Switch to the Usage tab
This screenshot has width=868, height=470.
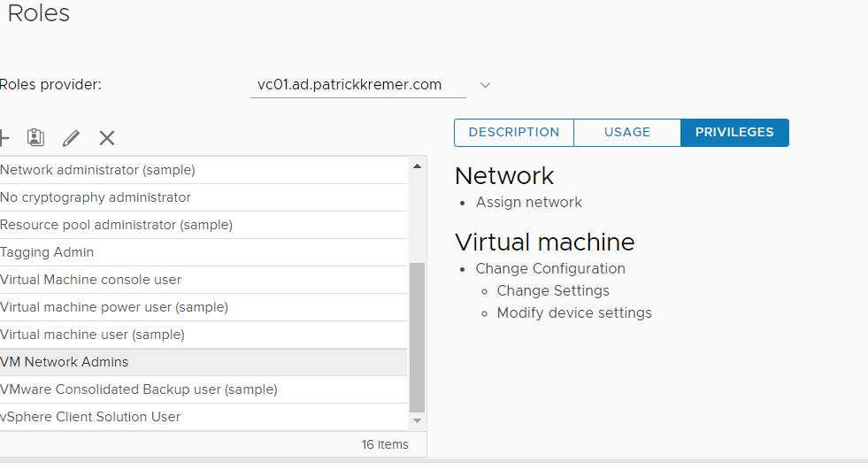pos(627,133)
